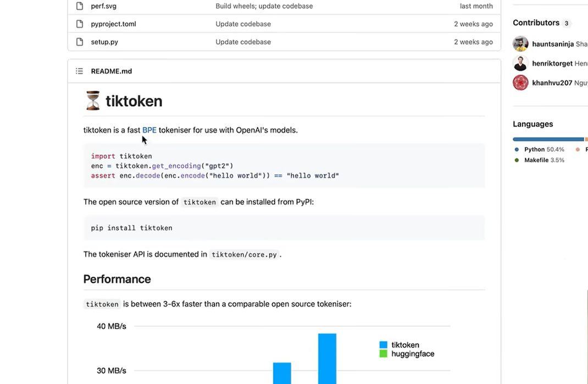Click the pyproject.toml file icon
Image resolution: width=588 pixels, height=384 pixels.
[80, 24]
